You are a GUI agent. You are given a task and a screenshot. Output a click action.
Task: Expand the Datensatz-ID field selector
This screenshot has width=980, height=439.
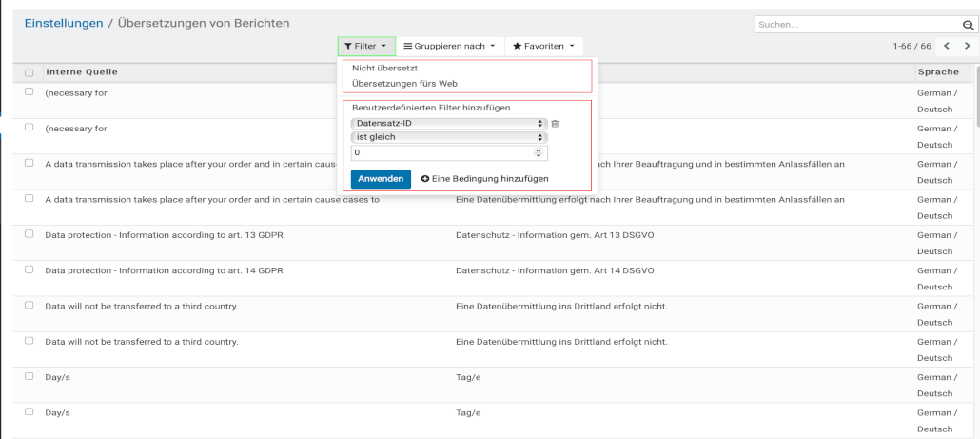(449, 123)
